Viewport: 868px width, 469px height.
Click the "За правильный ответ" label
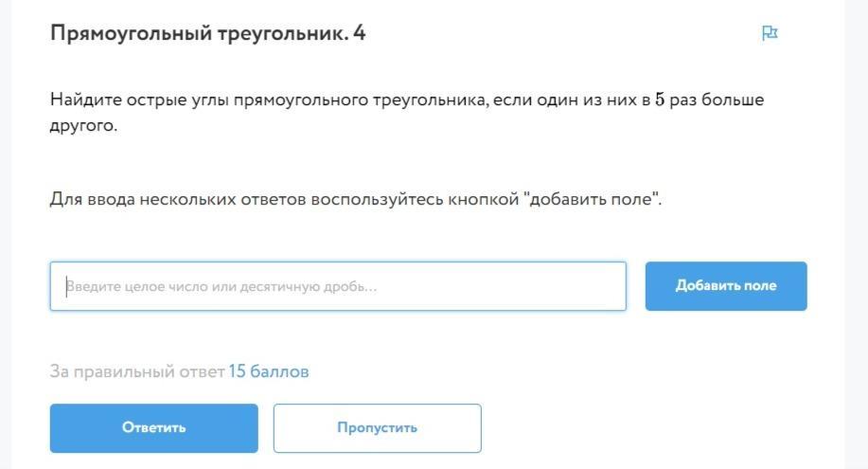click(136, 371)
